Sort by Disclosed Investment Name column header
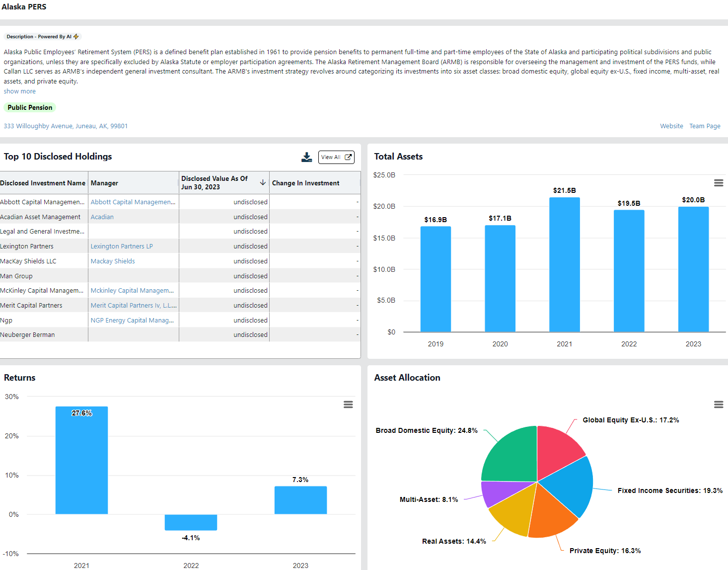This screenshot has height=570, width=728. point(43,183)
